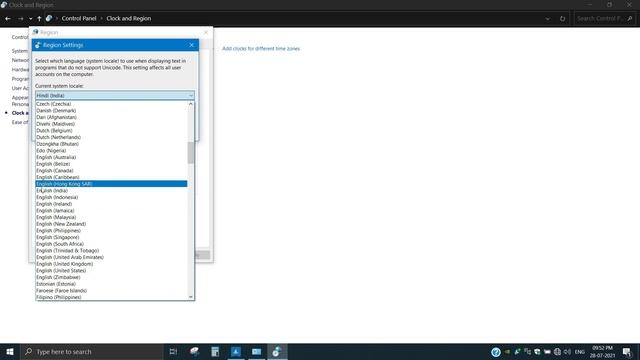Pick Estonian (Estonia) locale
This screenshot has width=640, height=360.
[111, 284]
